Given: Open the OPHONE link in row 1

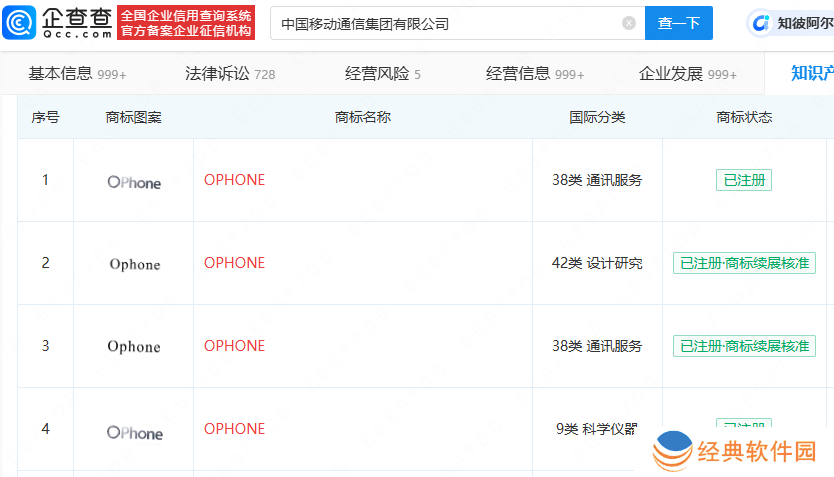Looking at the screenshot, I should (x=235, y=180).
